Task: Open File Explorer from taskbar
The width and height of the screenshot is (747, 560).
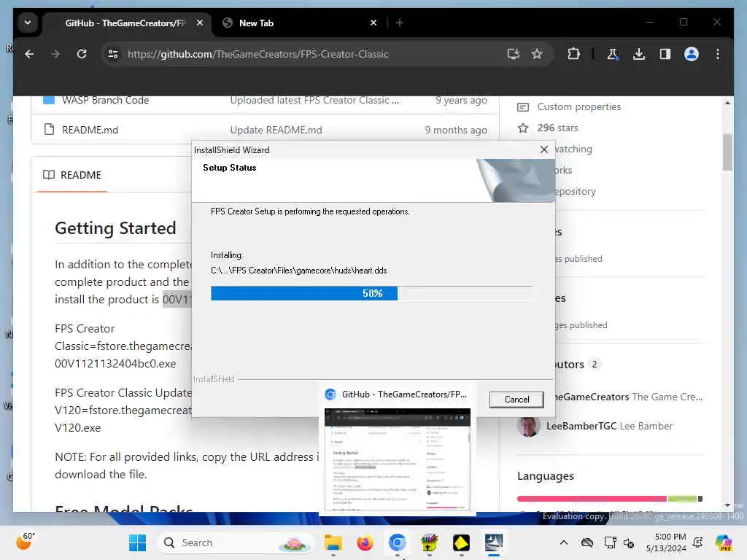Action: (x=333, y=542)
